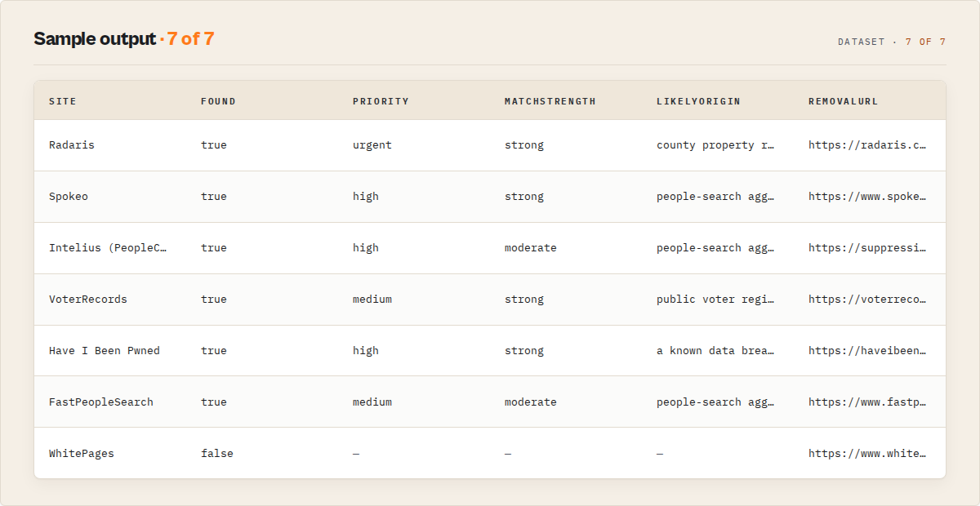Screen dimensions: 980x506
Task: Select the Intelius (PeopleC… site cell
Action: pyautogui.click(x=108, y=248)
